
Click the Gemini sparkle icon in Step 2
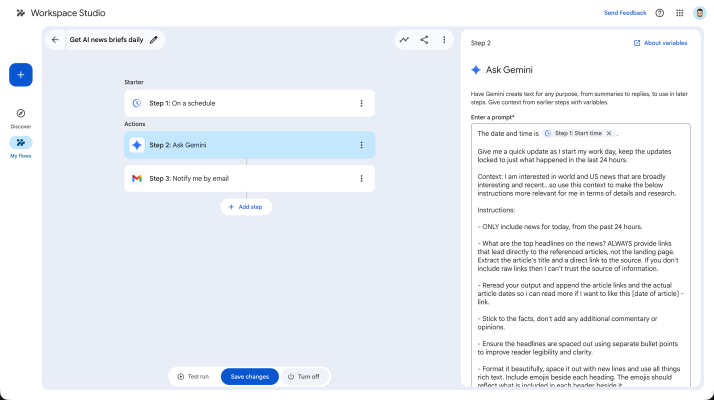coord(137,145)
